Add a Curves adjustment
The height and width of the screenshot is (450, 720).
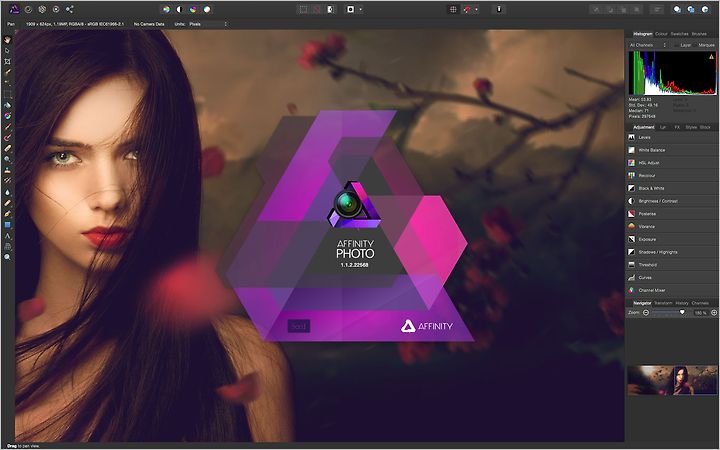(672, 278)
